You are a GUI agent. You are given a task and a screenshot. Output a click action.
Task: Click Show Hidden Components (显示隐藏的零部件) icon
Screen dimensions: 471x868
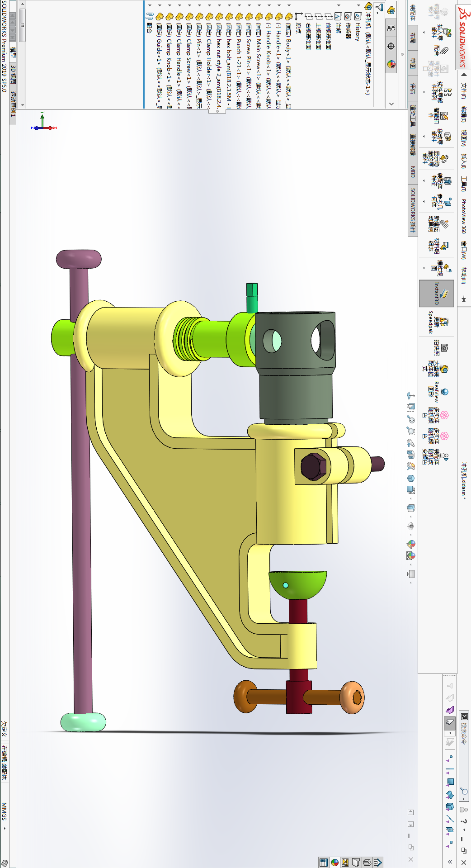click(x=445, y=158)
